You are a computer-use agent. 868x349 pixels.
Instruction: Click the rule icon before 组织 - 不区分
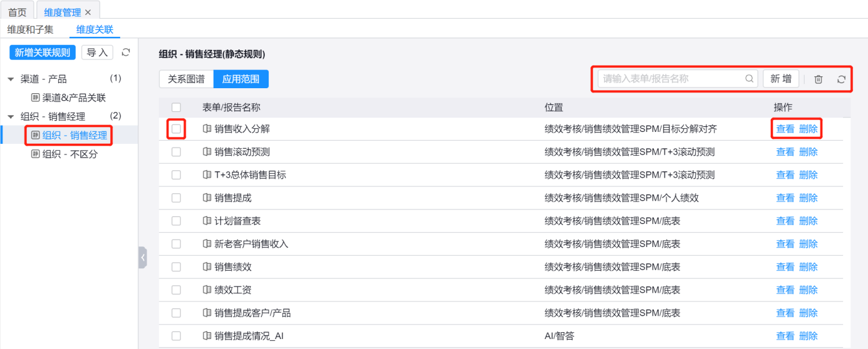pos(36,154)
